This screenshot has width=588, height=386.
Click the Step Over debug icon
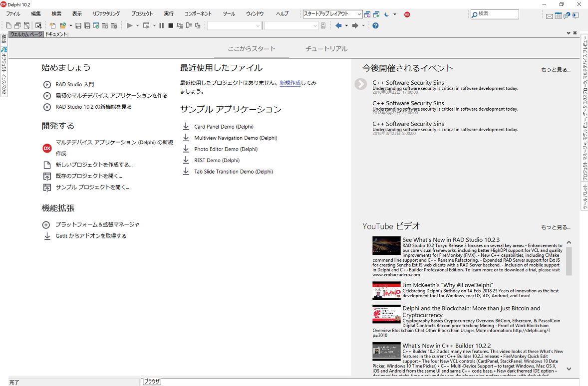(x=189, y=25)
